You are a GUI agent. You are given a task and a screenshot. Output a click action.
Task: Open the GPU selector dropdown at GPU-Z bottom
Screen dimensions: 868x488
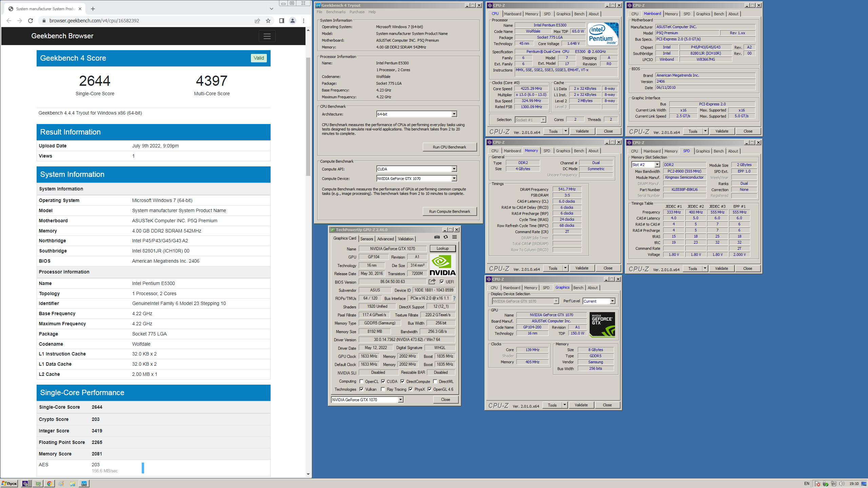coord(367,400)
